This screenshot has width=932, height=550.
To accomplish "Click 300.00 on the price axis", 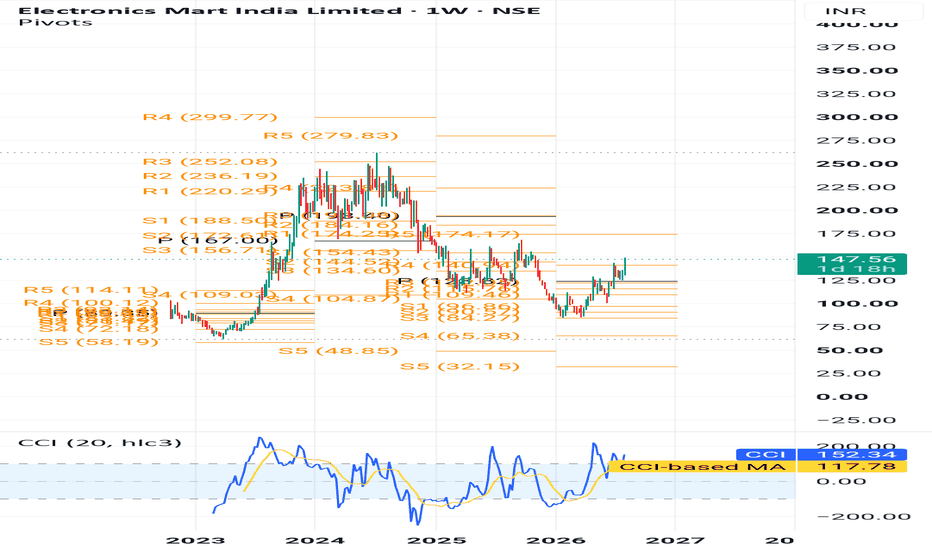I will (857, 117).
